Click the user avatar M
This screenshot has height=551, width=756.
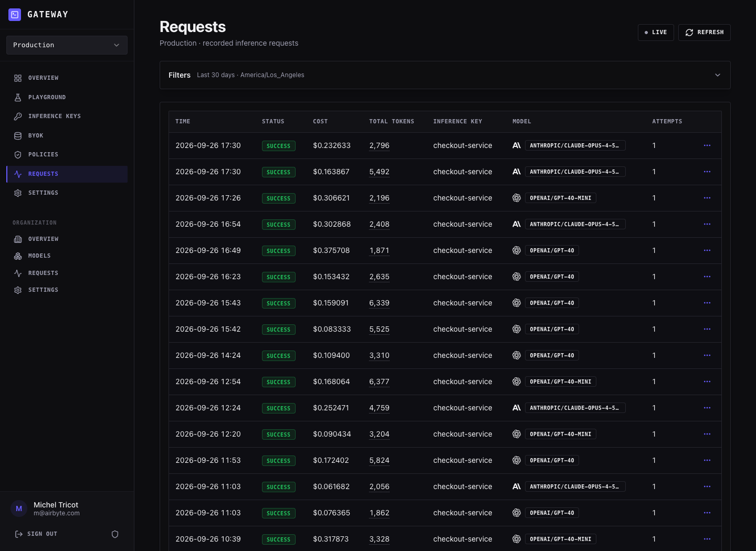point(19,508)
